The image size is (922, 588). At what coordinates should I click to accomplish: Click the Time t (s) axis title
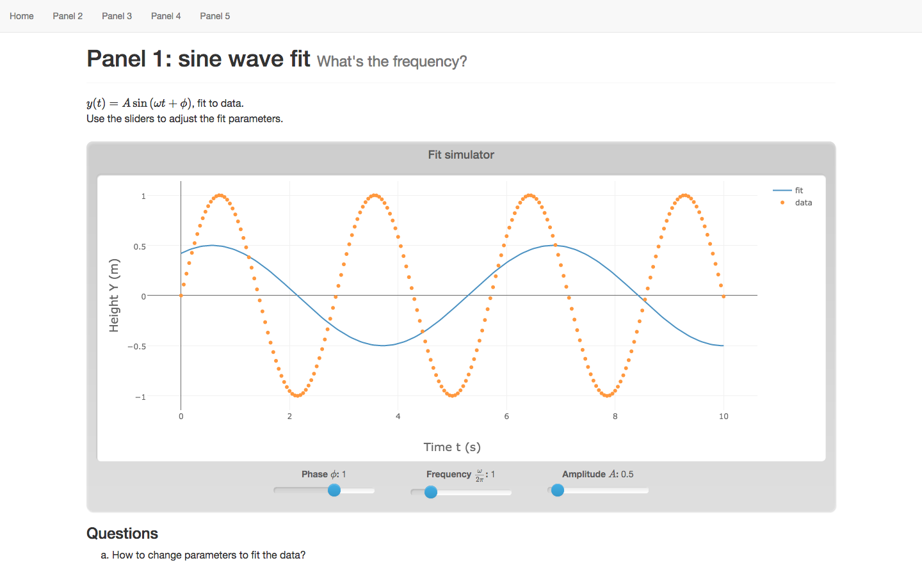[452, 447]
